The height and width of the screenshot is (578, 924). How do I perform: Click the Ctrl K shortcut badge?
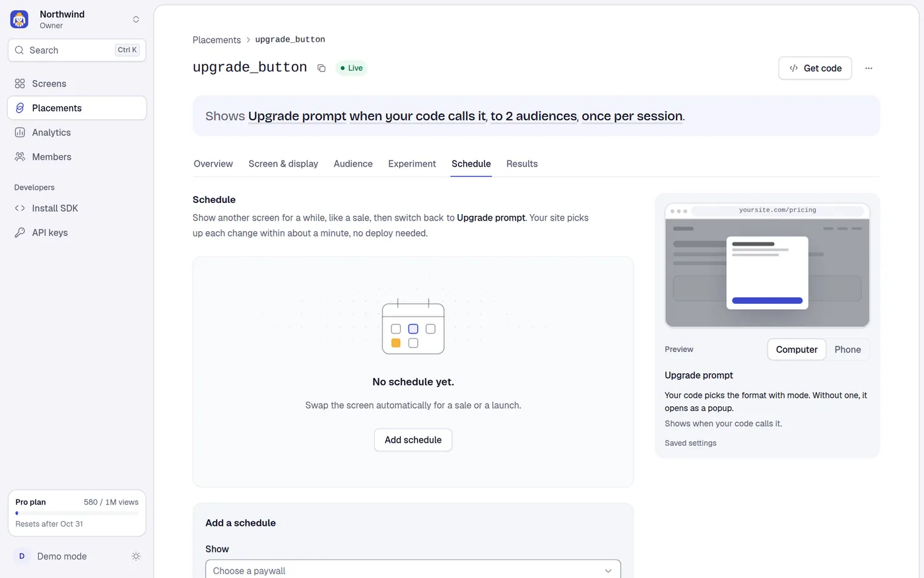point(127,50)
